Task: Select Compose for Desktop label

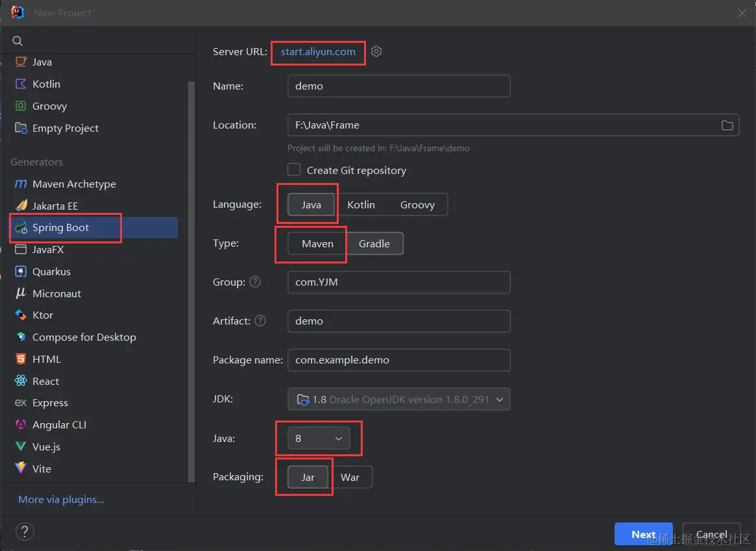Action: point(84,337)
